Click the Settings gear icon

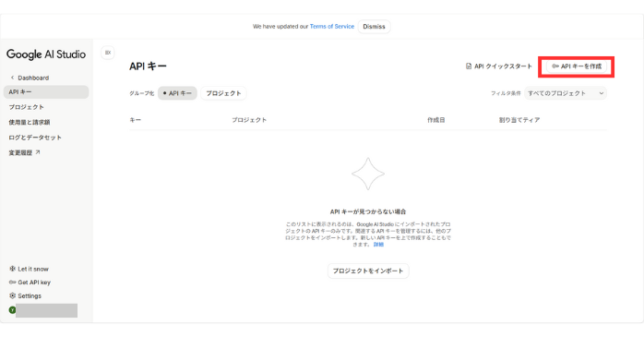(12, 295)
